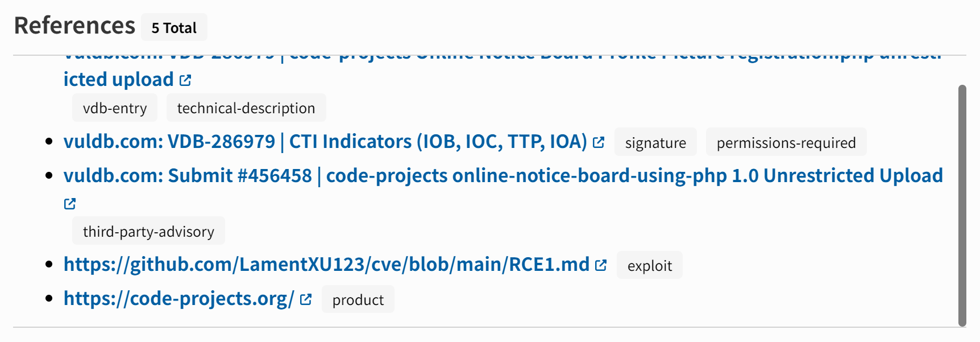Click the exploit tag

tap(649, 266)
